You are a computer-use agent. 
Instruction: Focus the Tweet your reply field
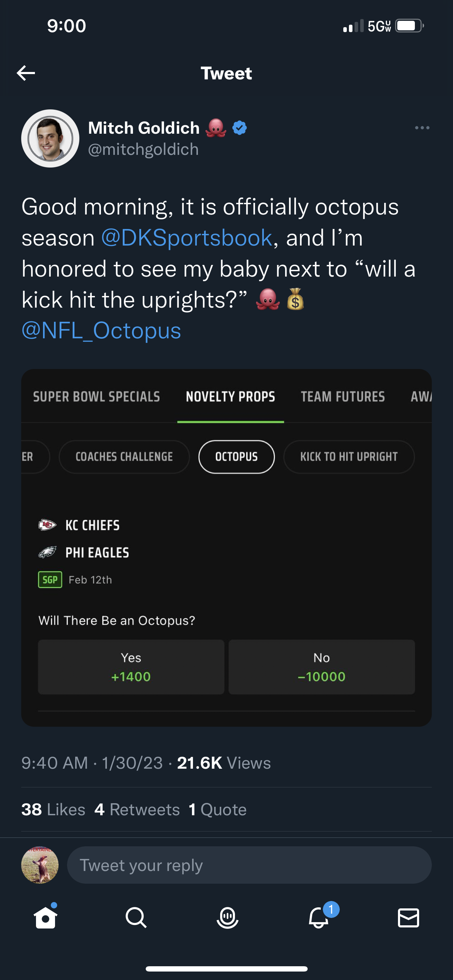249,865
